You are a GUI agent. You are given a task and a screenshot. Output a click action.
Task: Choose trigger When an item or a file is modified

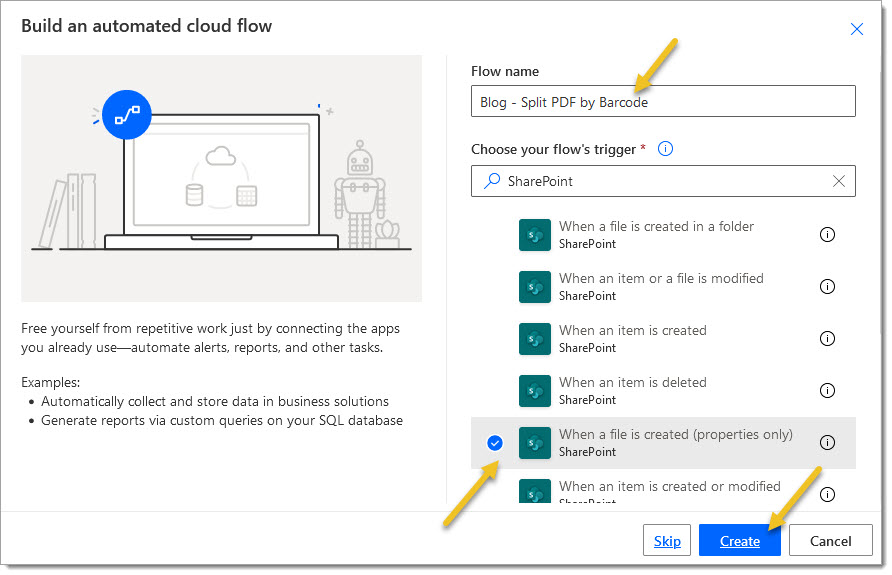pyautogui.click(x=663, y=287)
